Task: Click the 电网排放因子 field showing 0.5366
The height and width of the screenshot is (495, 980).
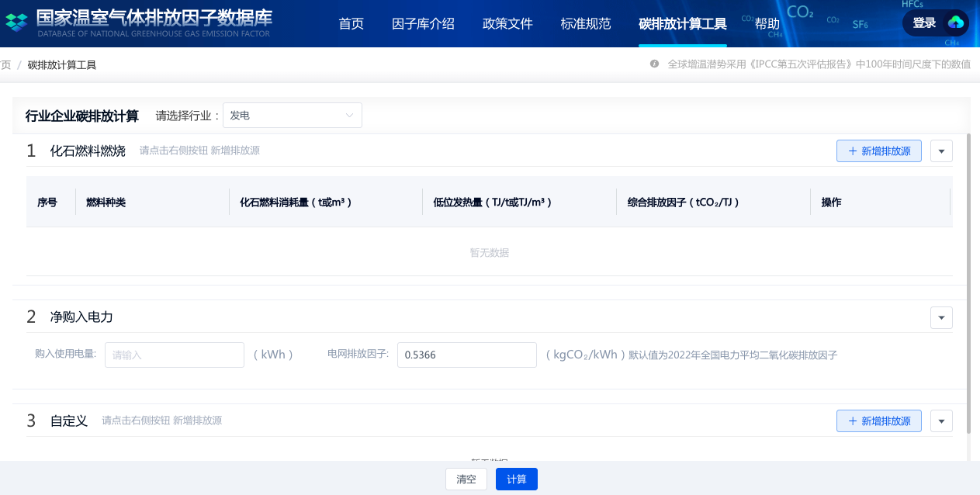Action: pos(466,355)
